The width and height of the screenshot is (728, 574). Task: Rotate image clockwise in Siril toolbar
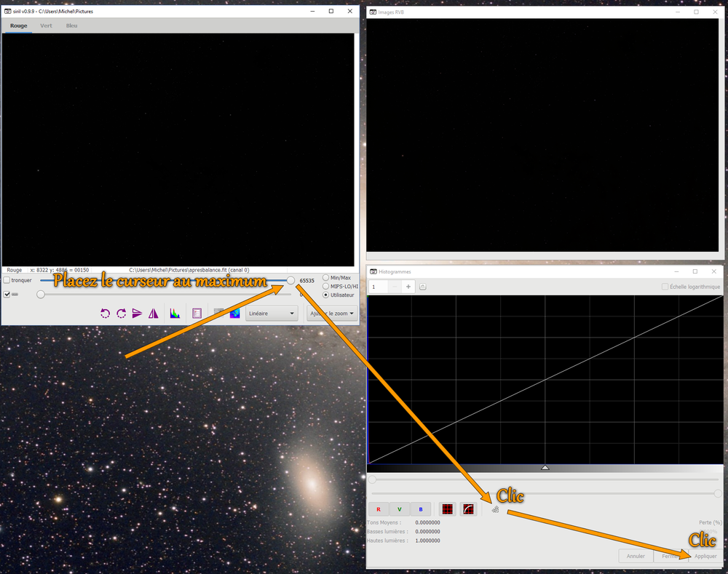[x=121, y=314]
